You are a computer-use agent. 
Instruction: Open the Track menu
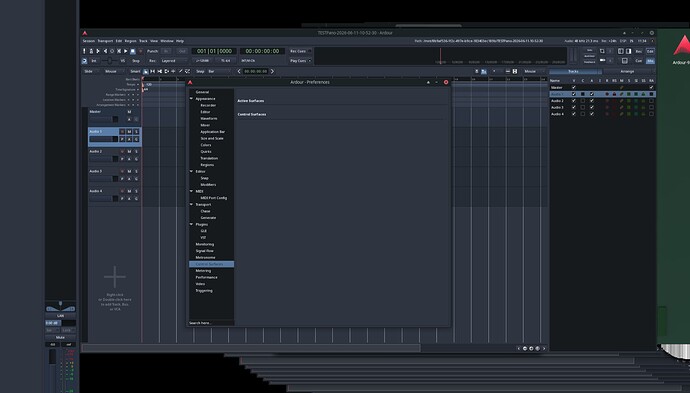(143, 41)
